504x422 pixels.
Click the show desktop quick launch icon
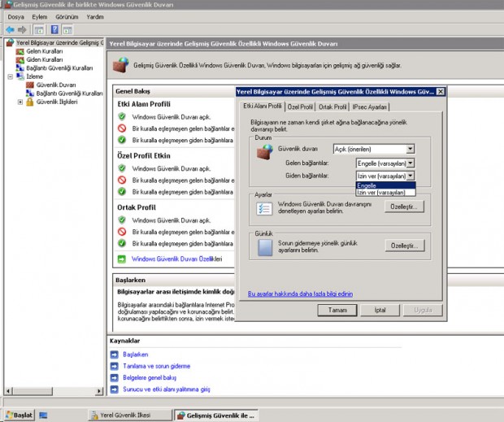click(x=43, y=415)
